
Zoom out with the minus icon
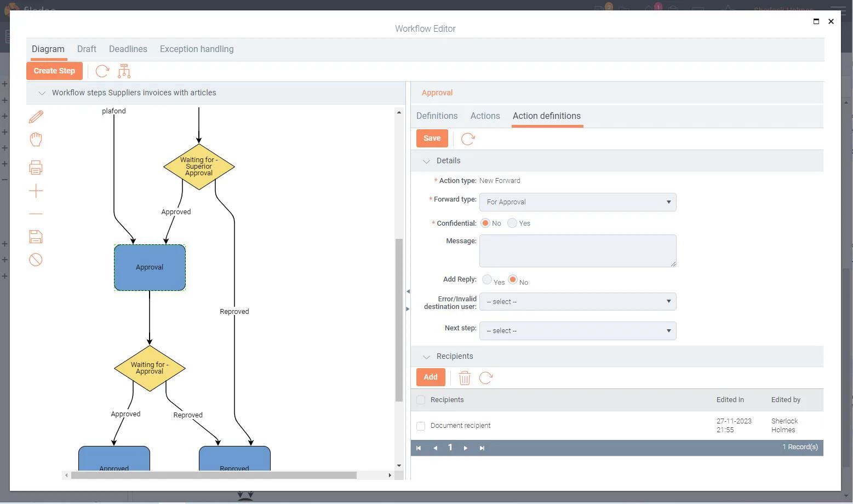[36, 214]
